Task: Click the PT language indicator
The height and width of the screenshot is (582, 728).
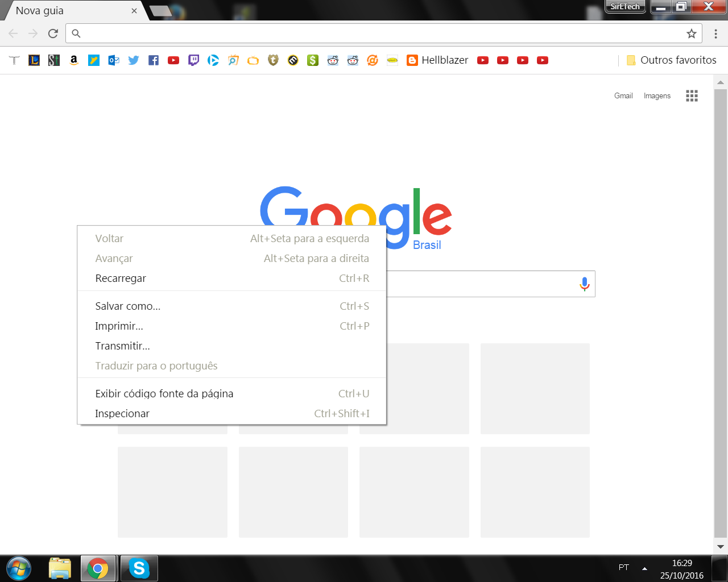Action: pyautogui.click(x=624, y=568)
